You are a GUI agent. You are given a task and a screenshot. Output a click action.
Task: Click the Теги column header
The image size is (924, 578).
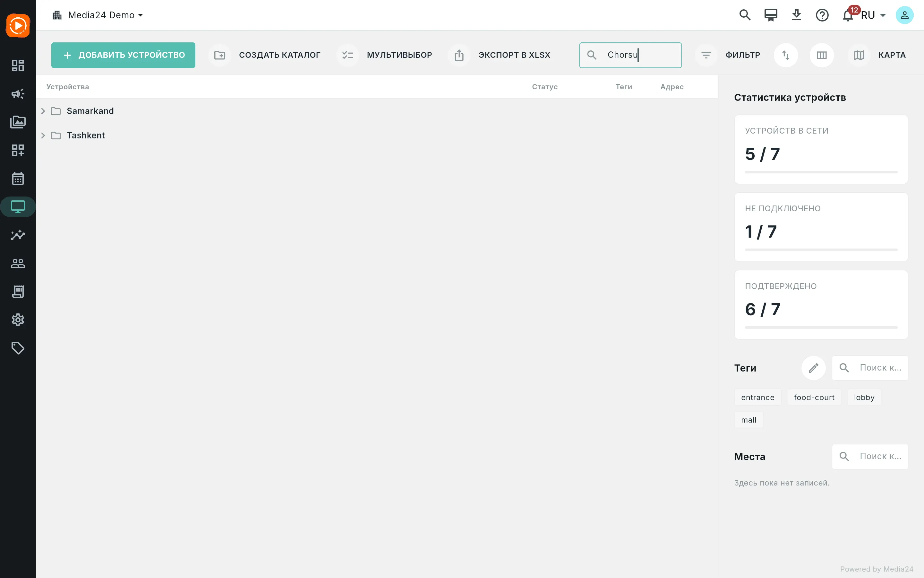click(x=623, y=87)
